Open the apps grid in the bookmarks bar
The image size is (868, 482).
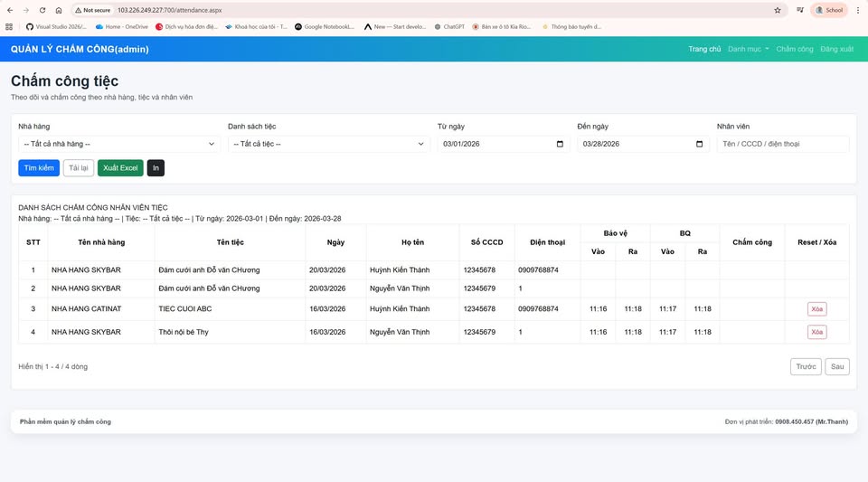(x=9, y=26)
